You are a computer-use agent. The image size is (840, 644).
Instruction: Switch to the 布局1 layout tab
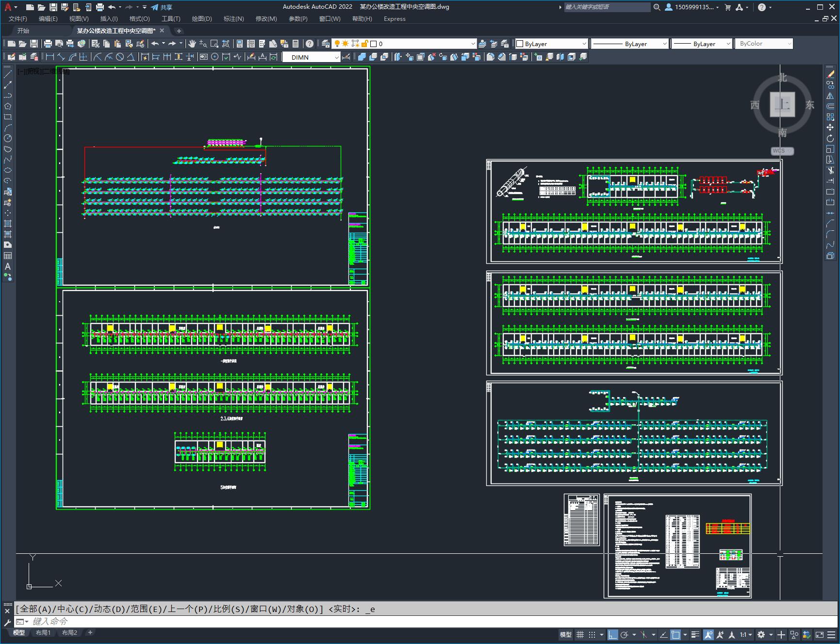click(43, 632)
